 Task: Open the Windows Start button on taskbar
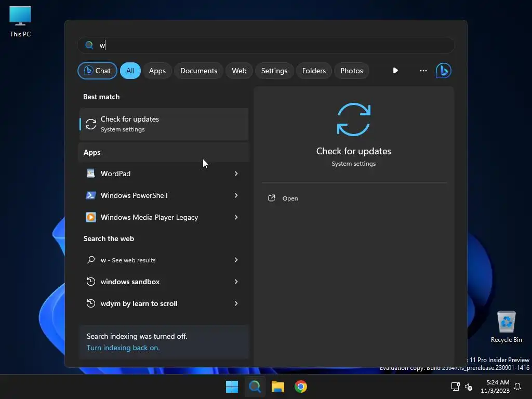coord(232,387)
